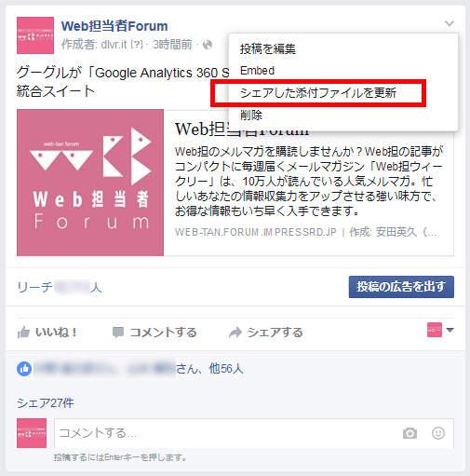Click the シェアする arrow icon
This screenshot has width=470, height=476.
click(x=235, y=333)
